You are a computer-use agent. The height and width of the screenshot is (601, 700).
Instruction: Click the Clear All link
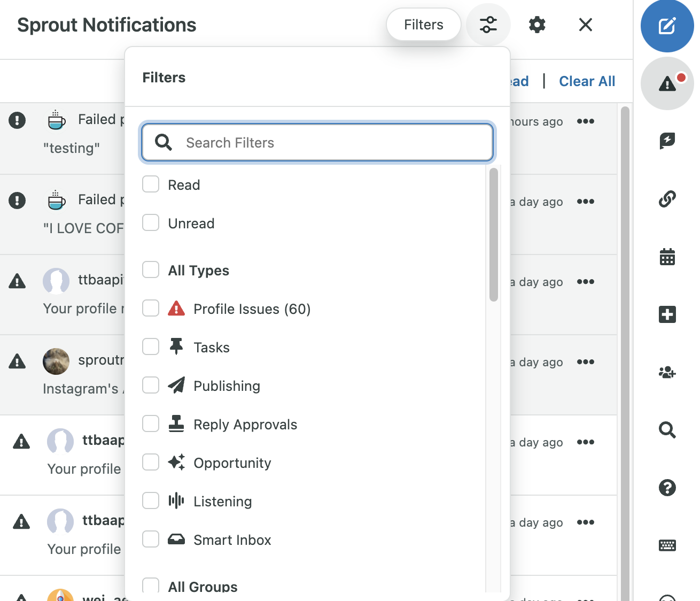click(x=587, y=81)
